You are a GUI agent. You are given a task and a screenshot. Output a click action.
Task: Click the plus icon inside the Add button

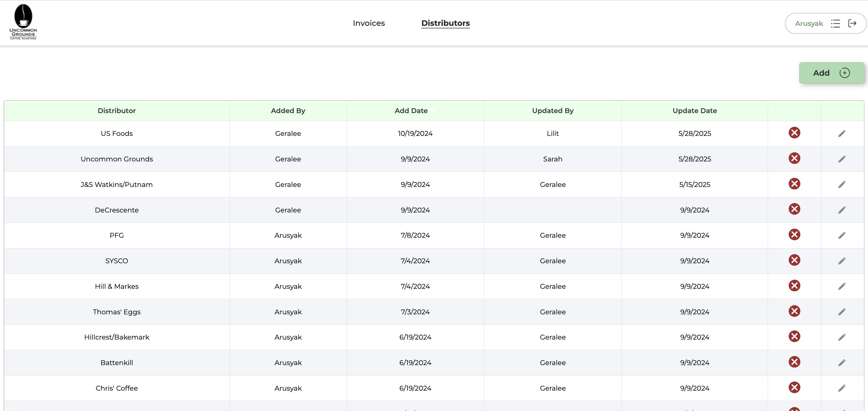click(x=844, y=72)
